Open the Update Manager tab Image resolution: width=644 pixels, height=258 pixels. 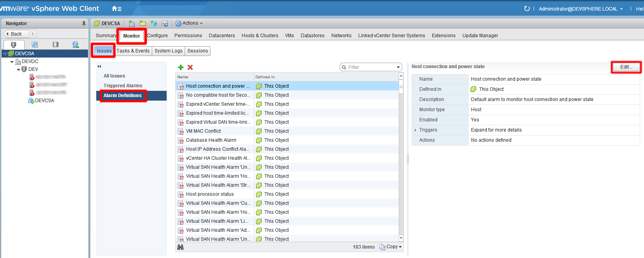480,36
